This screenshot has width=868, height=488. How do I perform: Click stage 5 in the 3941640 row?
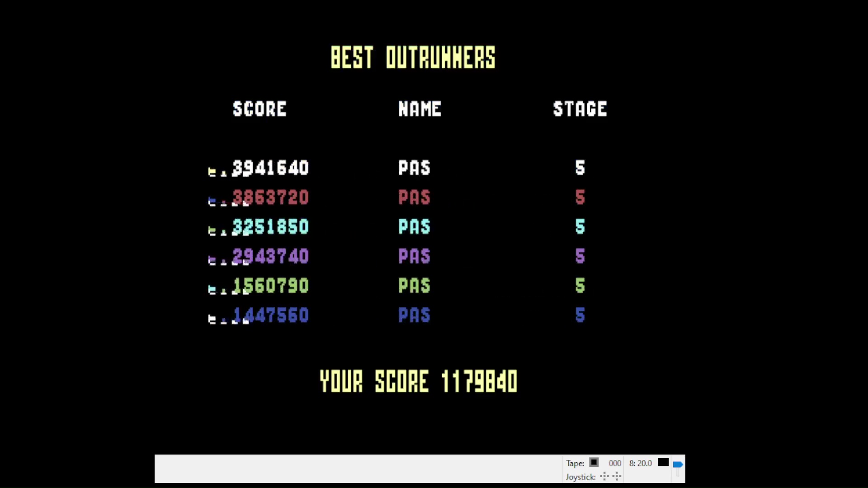tap(580, 168)
